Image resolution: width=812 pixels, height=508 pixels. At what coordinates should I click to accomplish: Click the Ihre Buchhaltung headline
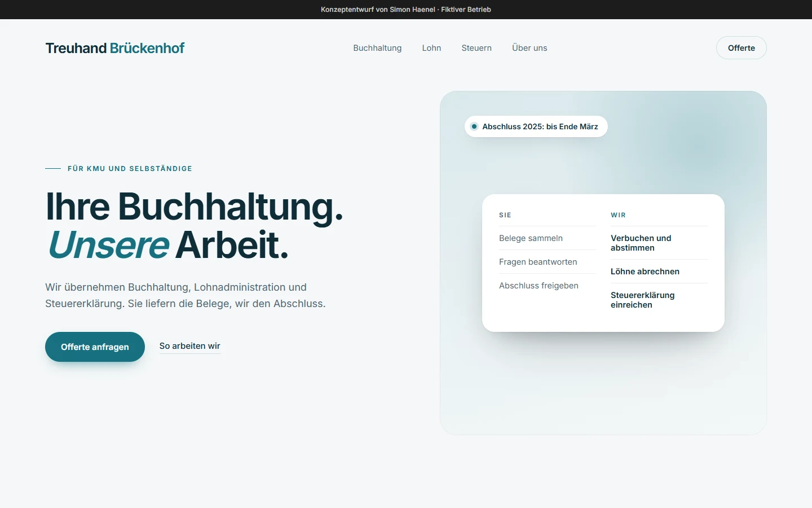pyautogui.click(x=194, y=207)
